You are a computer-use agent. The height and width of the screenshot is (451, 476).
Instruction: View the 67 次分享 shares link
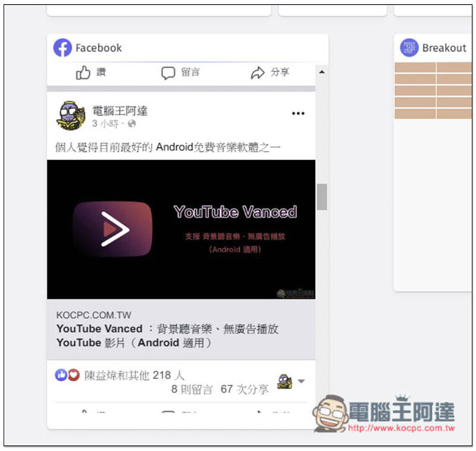point(245,389)
